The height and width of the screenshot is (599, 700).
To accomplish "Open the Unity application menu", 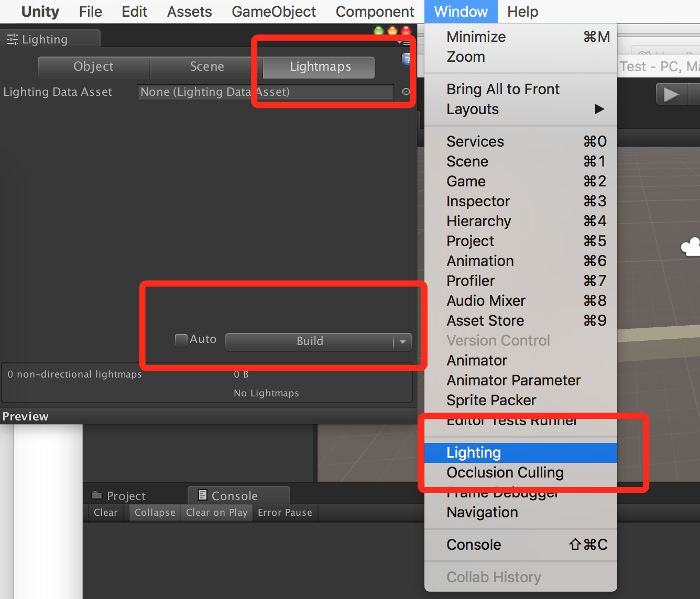I will pyautogui.click(x=40, y=12).
